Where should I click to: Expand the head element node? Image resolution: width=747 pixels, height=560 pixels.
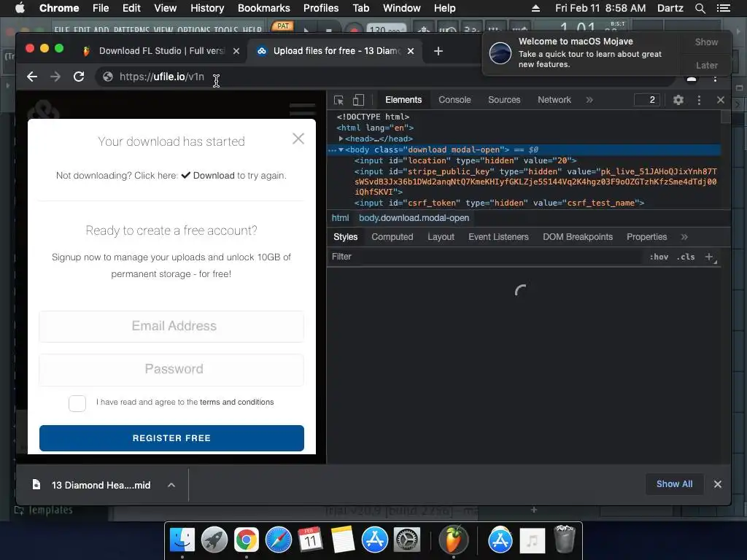341,139
